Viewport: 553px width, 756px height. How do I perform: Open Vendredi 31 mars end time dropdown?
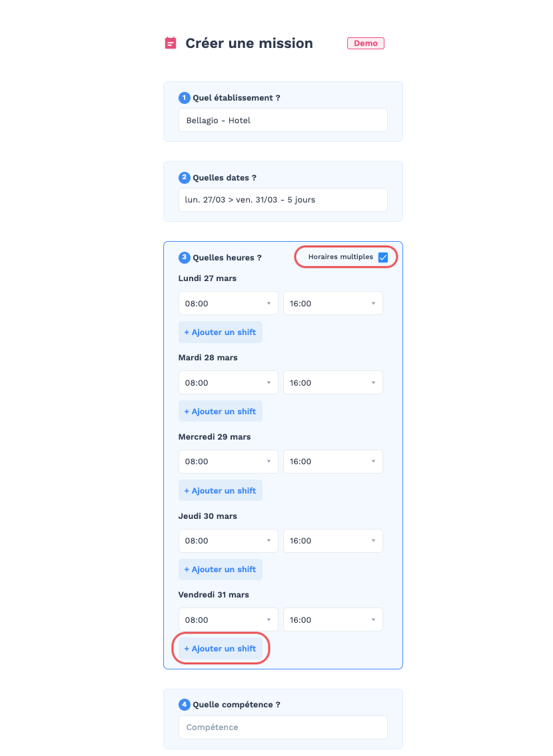click(332, 619)
